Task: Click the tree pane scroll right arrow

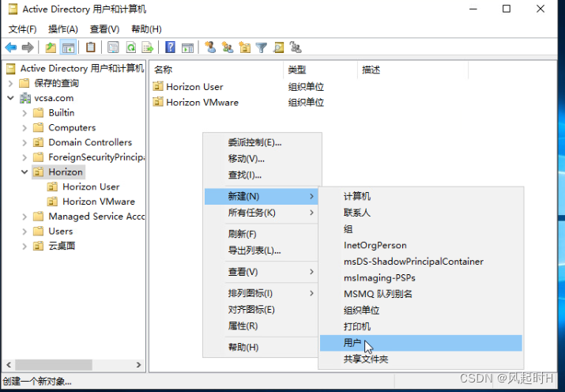Action: (x=139, y=365)
